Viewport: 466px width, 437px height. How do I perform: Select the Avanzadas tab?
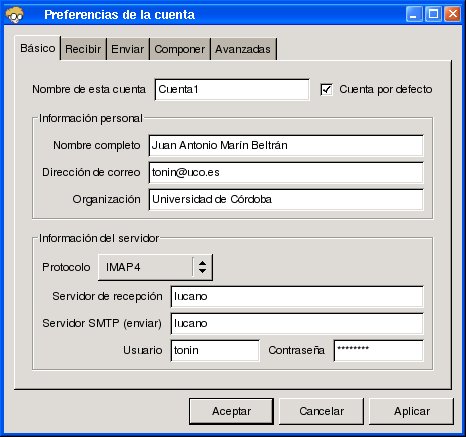[243, 49]
